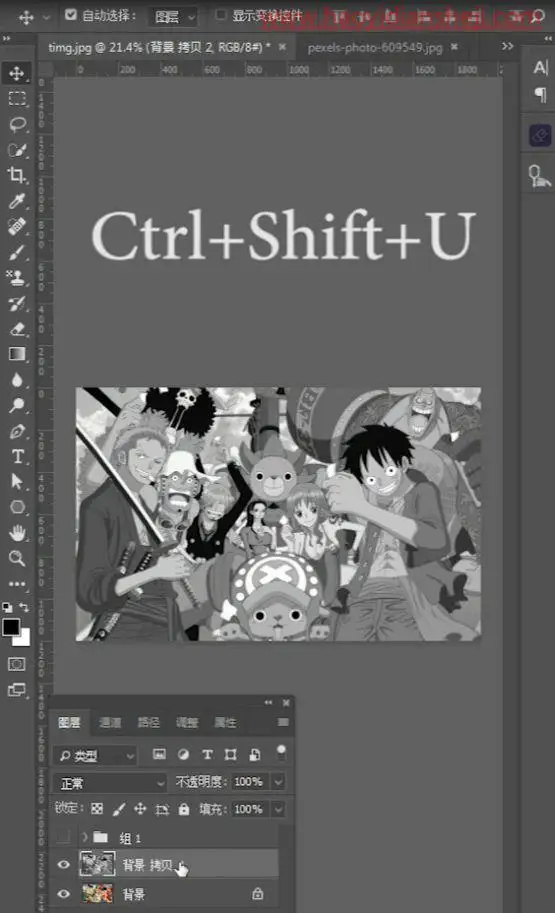Select the Eyedropper tool
Viewport: 555px width, 913px height.
tap(16, 201)
